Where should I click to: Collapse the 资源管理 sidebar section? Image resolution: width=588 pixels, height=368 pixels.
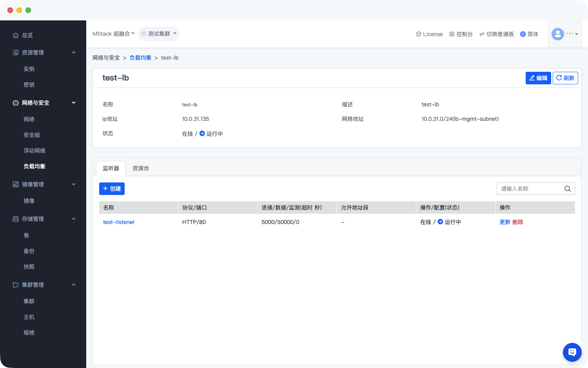click(74, 53)
